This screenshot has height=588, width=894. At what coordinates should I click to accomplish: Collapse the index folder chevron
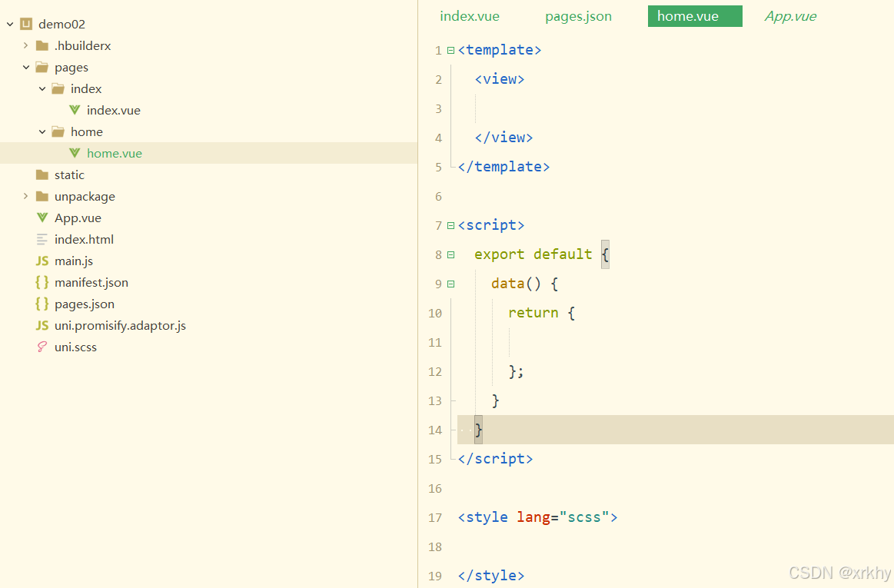42,89
